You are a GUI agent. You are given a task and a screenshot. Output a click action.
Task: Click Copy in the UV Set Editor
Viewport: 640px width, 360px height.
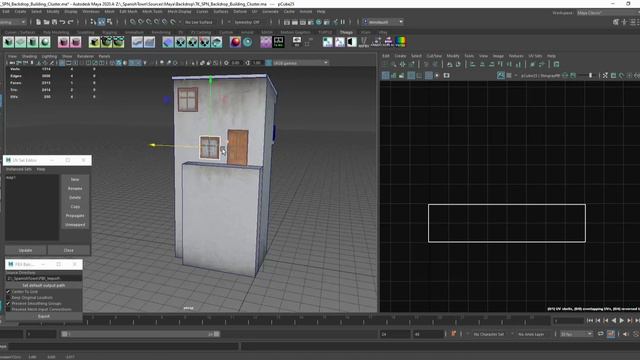coord(75,207)
